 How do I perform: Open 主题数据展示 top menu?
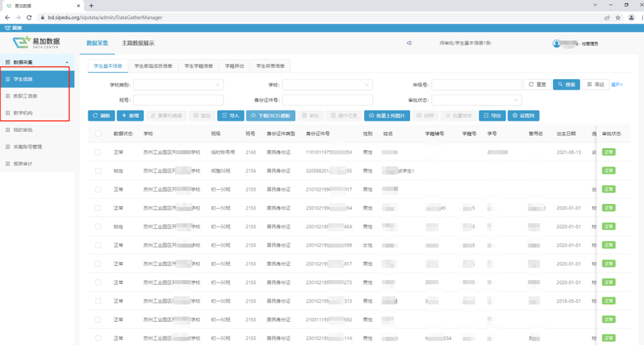pos(138,43)
